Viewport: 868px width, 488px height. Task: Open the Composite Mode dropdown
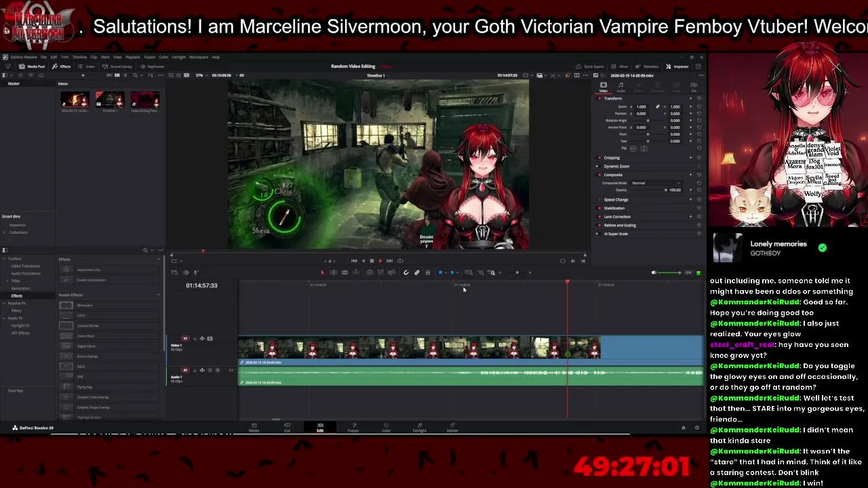[x=655, y=183]
